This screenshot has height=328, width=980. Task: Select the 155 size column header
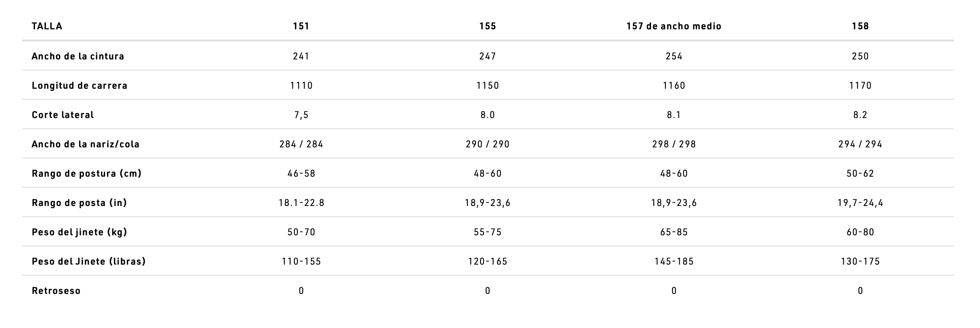(x=488, y=26)
